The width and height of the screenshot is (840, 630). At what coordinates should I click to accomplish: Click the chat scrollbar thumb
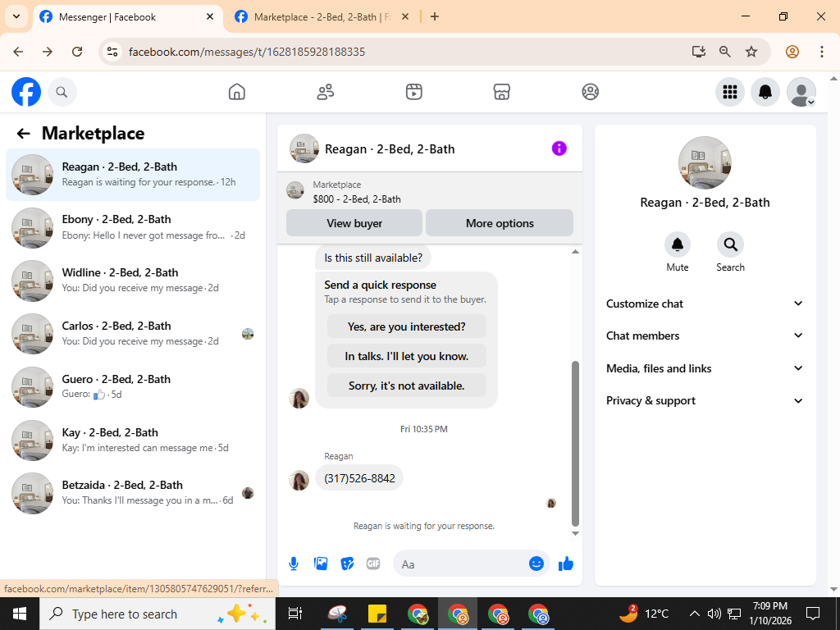tap(575, 444)
